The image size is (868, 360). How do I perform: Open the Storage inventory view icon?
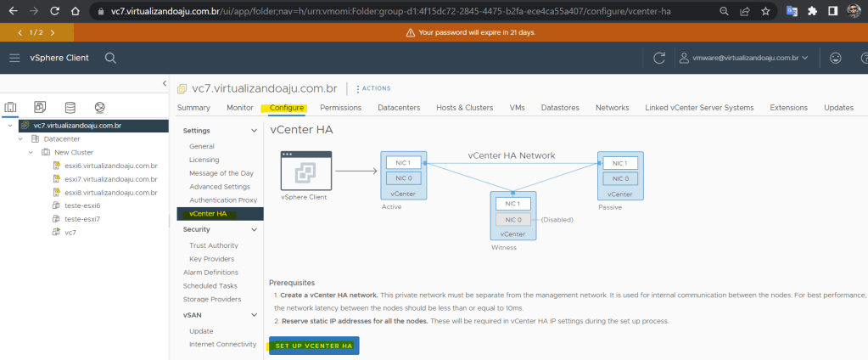70,108
